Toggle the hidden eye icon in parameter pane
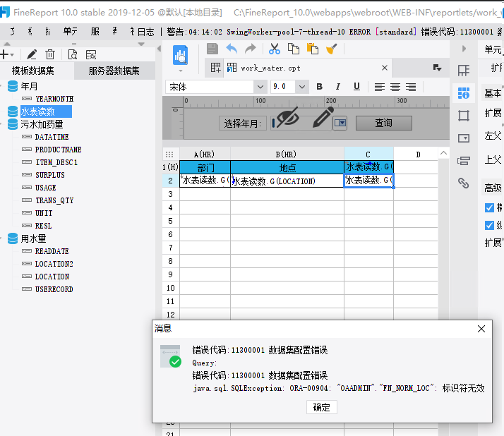The width and height of the screenshot is (504, 436). coord(287,117)
